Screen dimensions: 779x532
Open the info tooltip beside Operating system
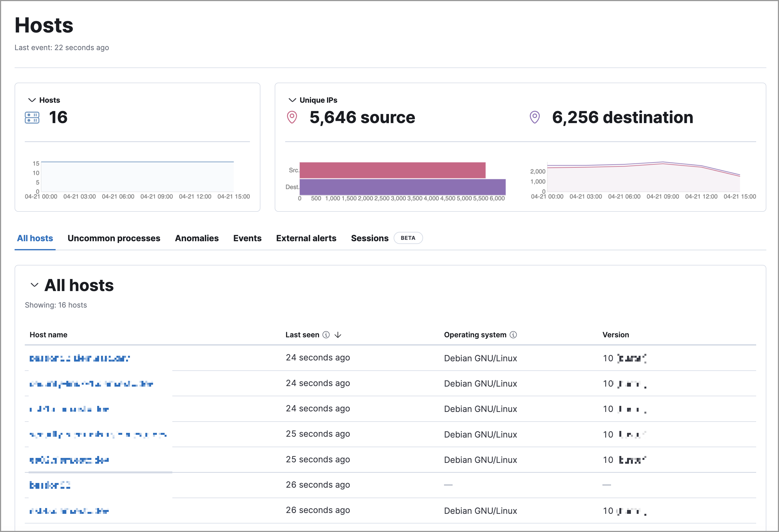(513, 335)
